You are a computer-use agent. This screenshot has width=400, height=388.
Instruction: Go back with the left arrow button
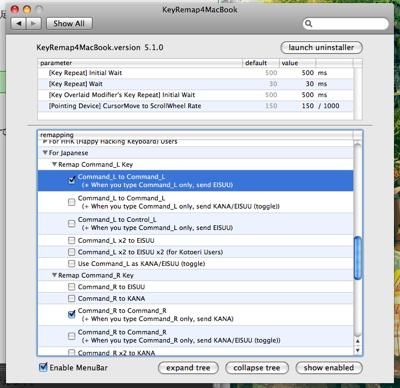(x=19, y=24)
